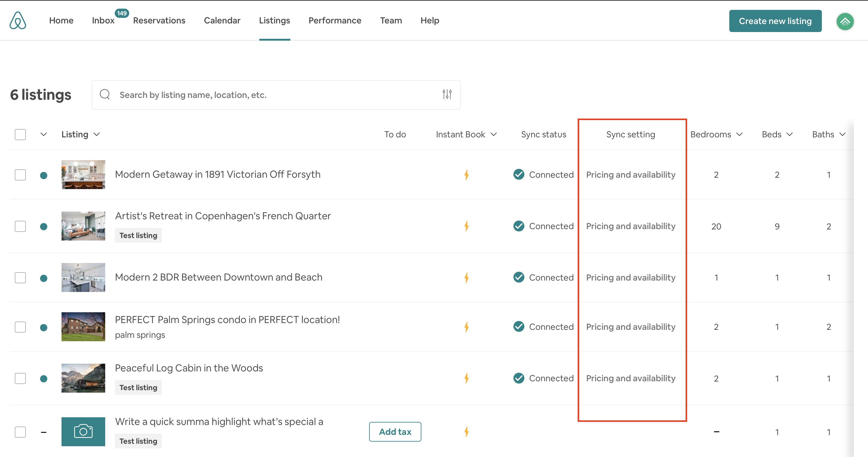Toggle the checkbox for Artist's Retreat listing

(x=21, y=226)
